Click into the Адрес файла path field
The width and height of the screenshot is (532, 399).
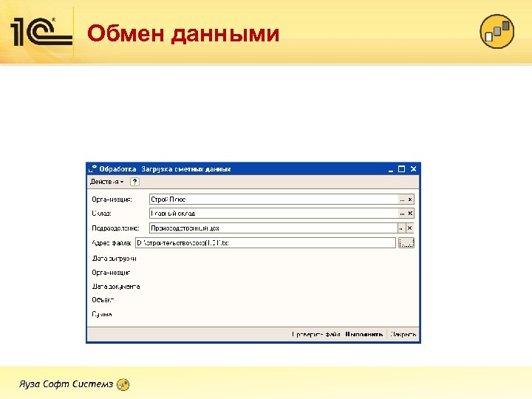coord(265,243)
